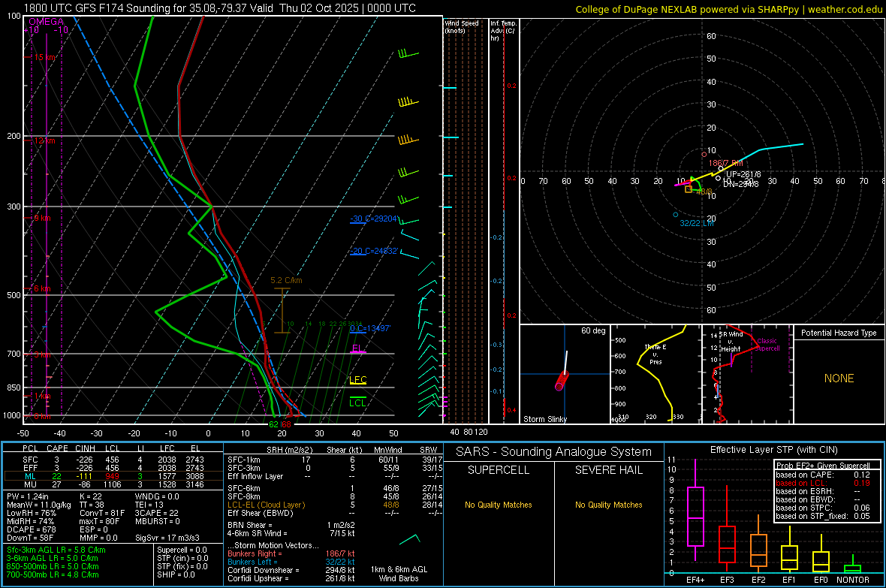Click the Storm Slinky label
886x588 pixels.
545,419
